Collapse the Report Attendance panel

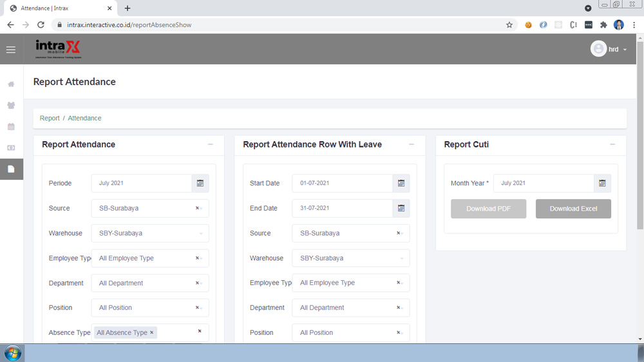point(211,145)
